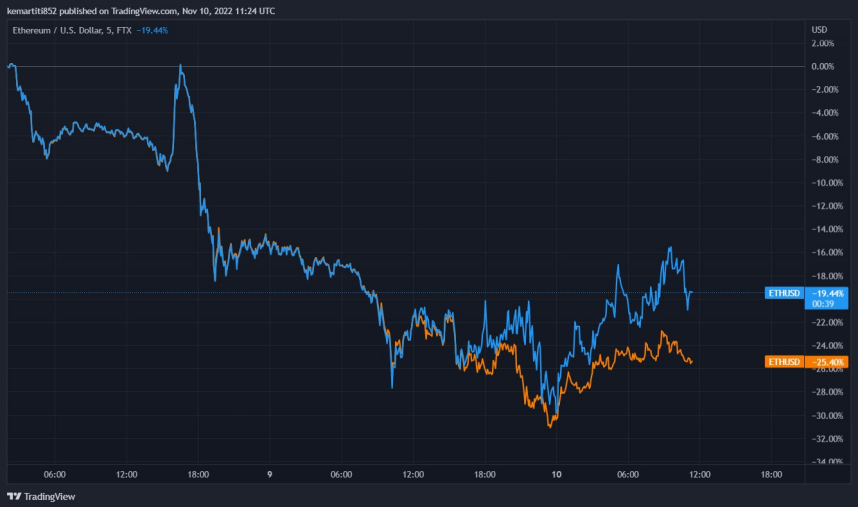Click the 18:00 time label after 12:00 Nov 8

198,474
